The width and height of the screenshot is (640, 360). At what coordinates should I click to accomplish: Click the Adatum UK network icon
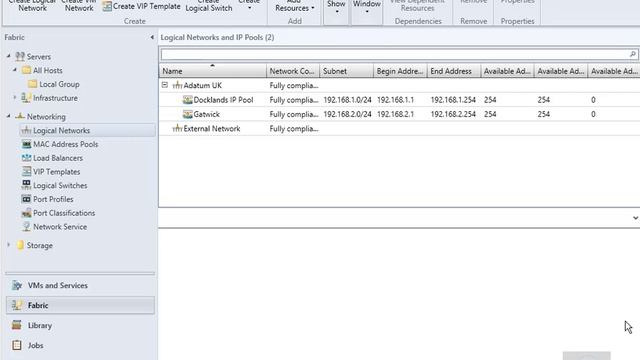coord(177,85)
